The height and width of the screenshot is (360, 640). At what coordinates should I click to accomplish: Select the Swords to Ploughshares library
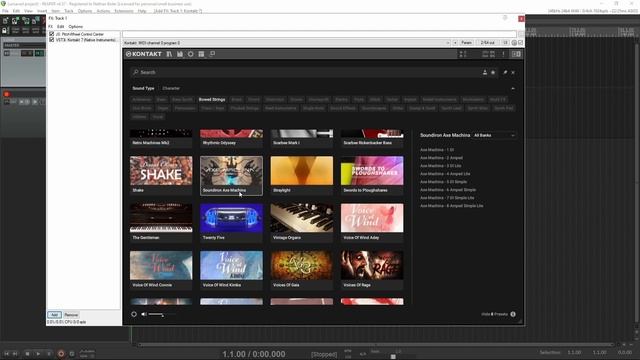pos(372,175)
